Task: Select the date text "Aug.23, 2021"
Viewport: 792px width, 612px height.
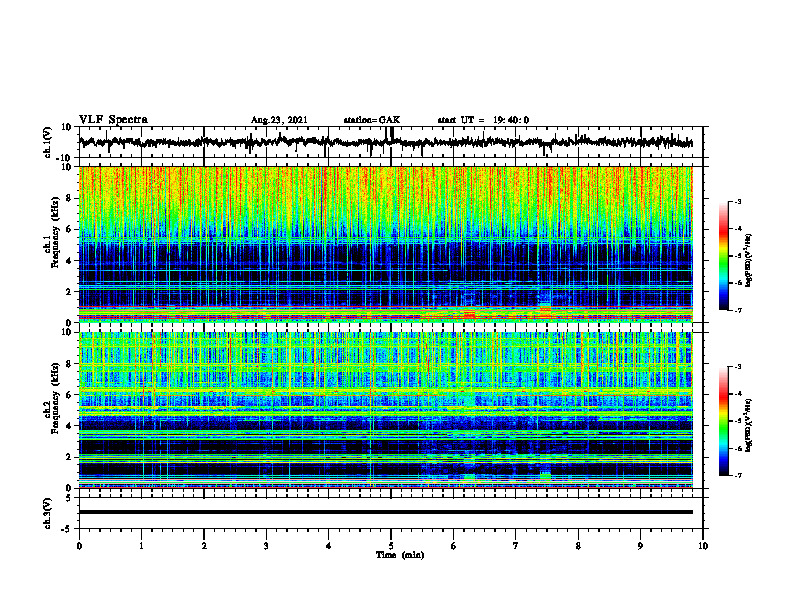Action: coord(279,120)
